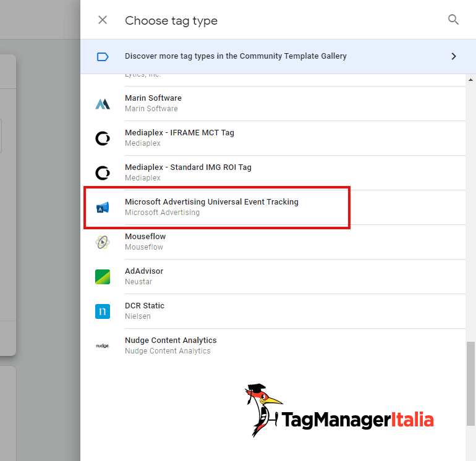
Task: Select Nudge Content Analytics tag type
Action: [x=273, y=345]
